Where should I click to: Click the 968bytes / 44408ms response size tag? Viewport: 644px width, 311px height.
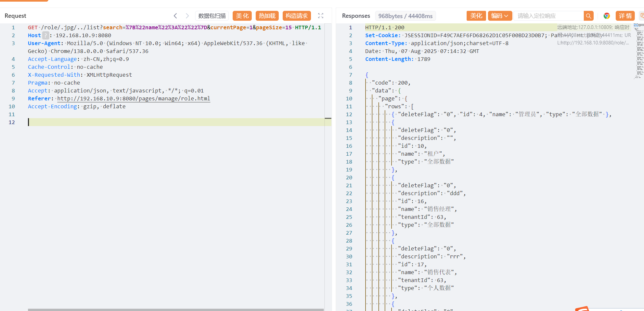[x=405, y=16]
